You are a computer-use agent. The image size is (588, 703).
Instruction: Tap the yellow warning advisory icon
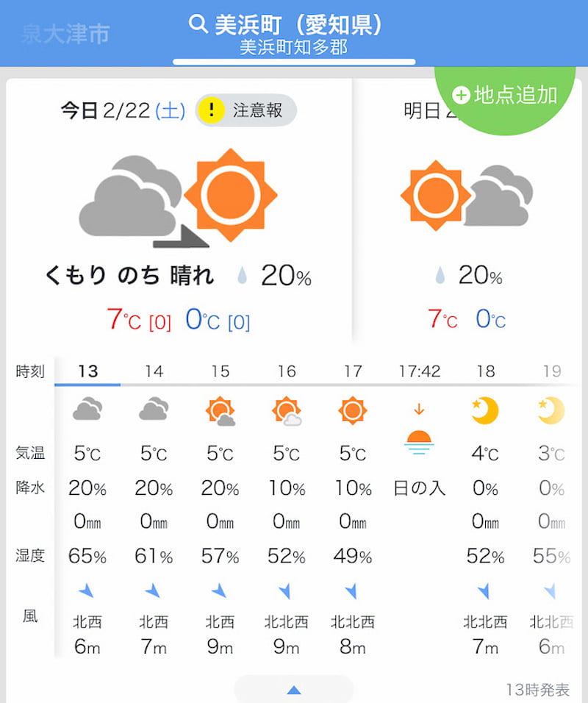click(211, 110)
